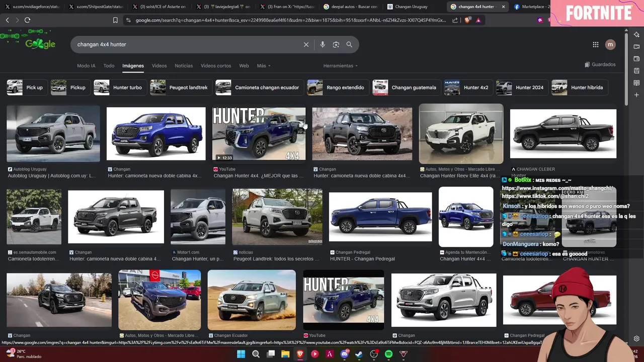Open 'Camioneta todoterren...' es.semautomobile.com link

[x=34, y=259]
